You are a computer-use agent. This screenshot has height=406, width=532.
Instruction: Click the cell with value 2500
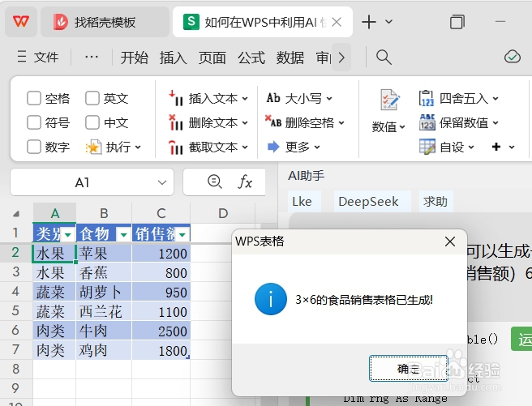(161, 331)
